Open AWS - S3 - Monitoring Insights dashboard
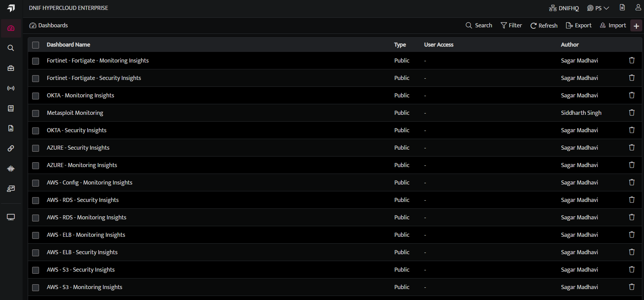Screen dimensions: 644x300 (x=85, y=287)
